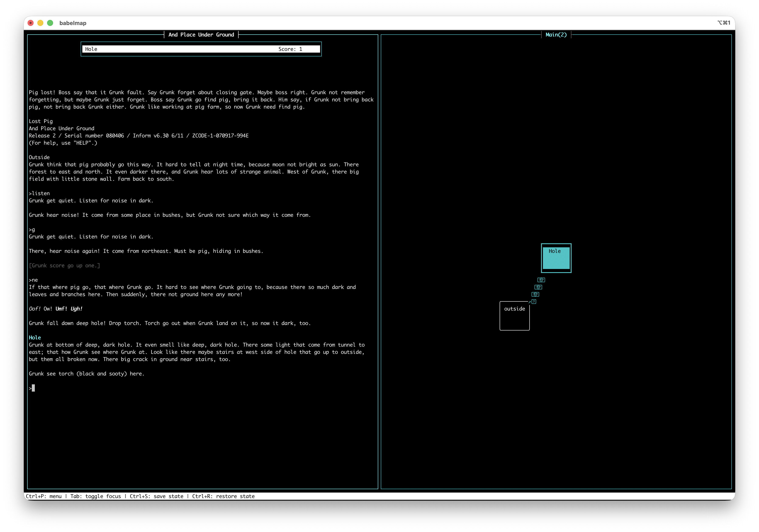The image size is (759, 532).
Task: Click the Score: 1 readout
Action: coord(290,49)
